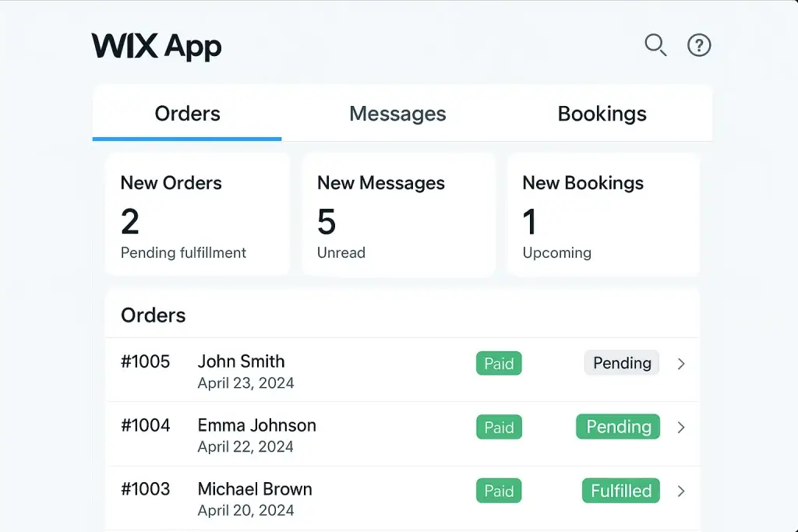Click the Unread label under New Messages
Image resolution: width=798 pixels, height=532 pixels.
coord(341,253)
